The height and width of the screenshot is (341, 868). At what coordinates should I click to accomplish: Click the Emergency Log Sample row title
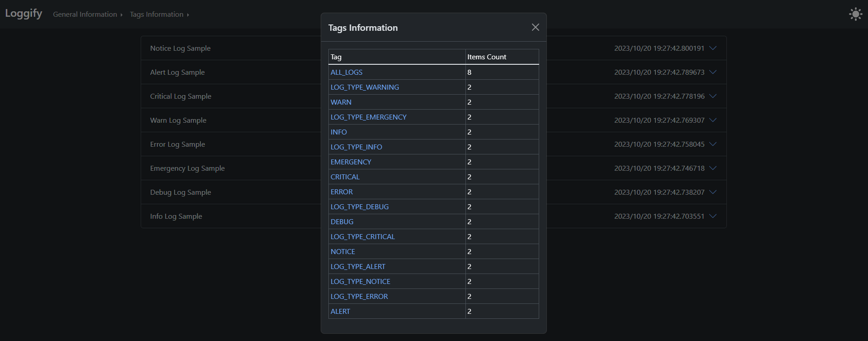tap(187, 168)
